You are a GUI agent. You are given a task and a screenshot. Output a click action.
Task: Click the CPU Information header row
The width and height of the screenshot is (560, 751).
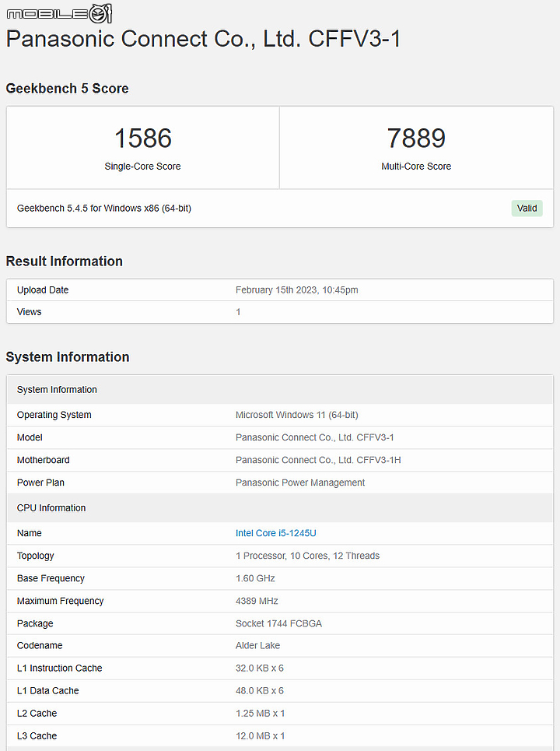click(280, 507)
